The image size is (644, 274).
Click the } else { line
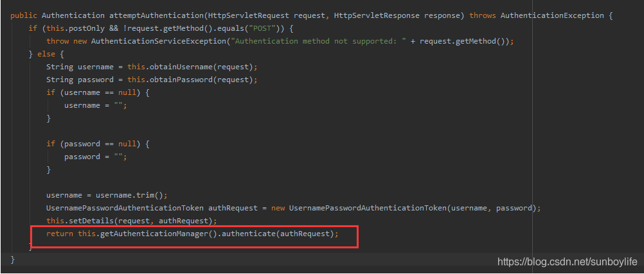[46, 54]
